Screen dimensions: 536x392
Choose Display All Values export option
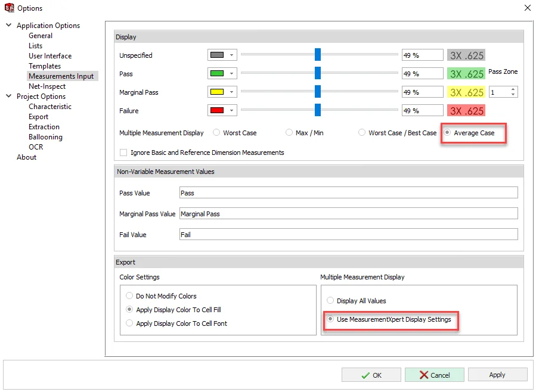[330, 301]
